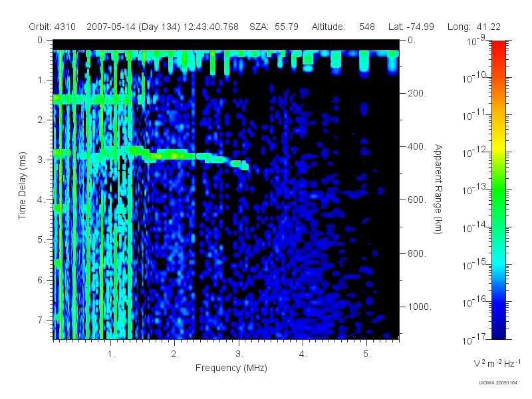532x399 pixels.
Task: Click the Altitude: 548 label
Action: (343, 27)
